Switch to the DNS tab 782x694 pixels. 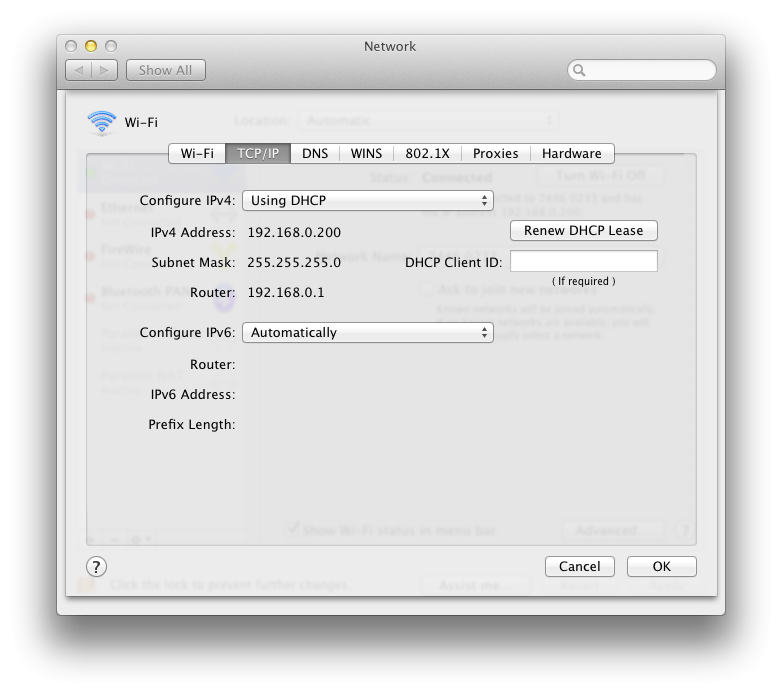315,154
